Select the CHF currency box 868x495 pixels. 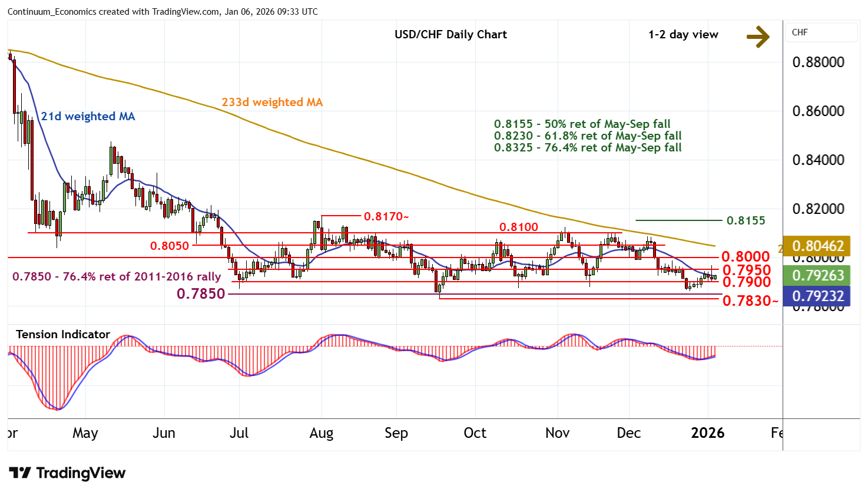click(x=821, y=32)
